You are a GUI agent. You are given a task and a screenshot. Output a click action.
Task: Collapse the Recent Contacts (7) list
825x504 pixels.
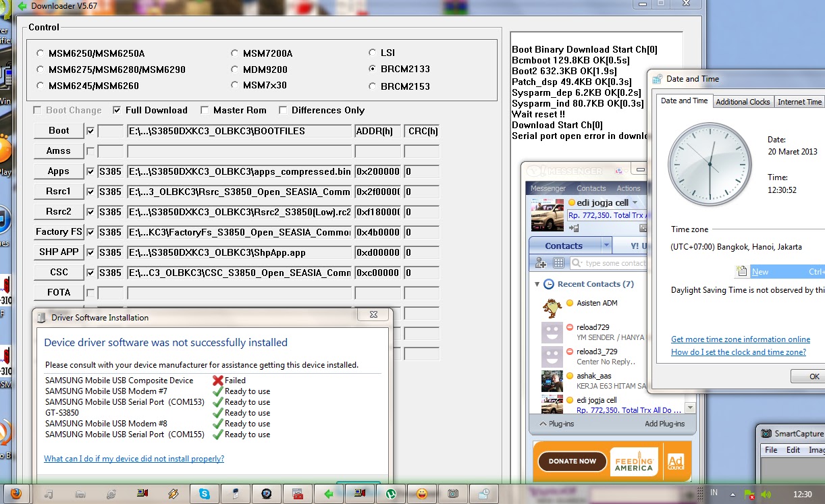[x=537, y=284]
